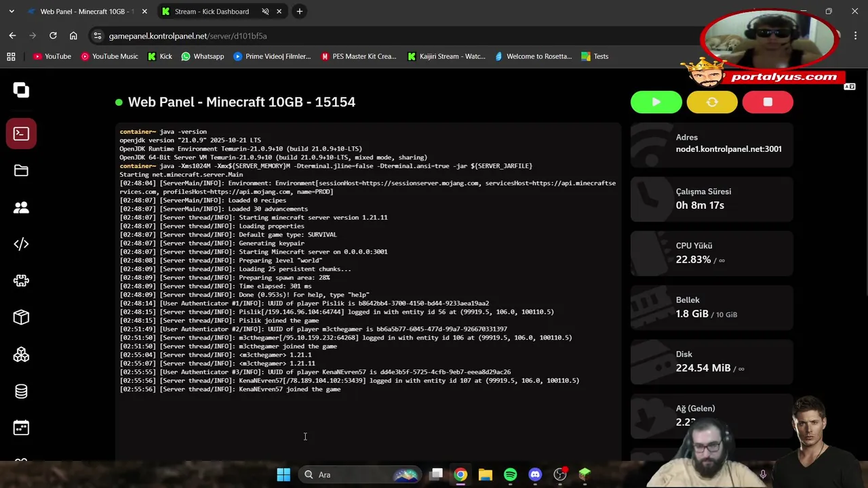Open the Tests bookmark folder
Viewport: 868px width, 488px height.
pyautogui.click(x=595, y=56)
